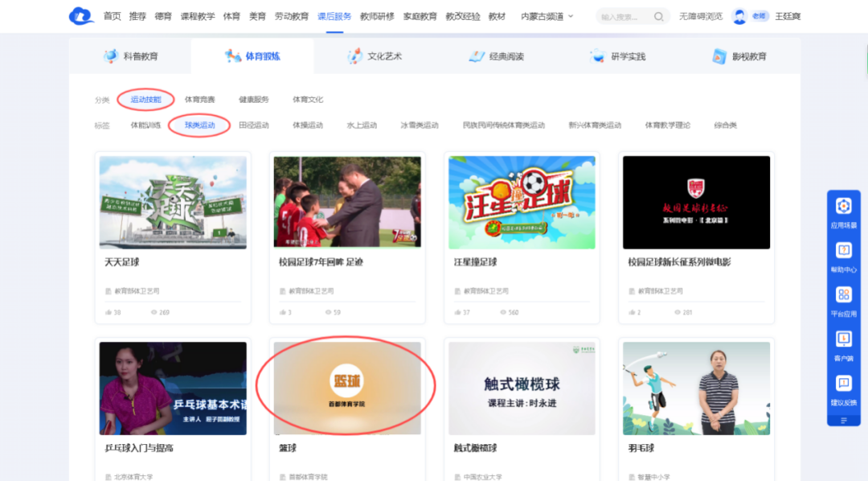Click the 体育锻炼 tab icon

click(232, 56)
